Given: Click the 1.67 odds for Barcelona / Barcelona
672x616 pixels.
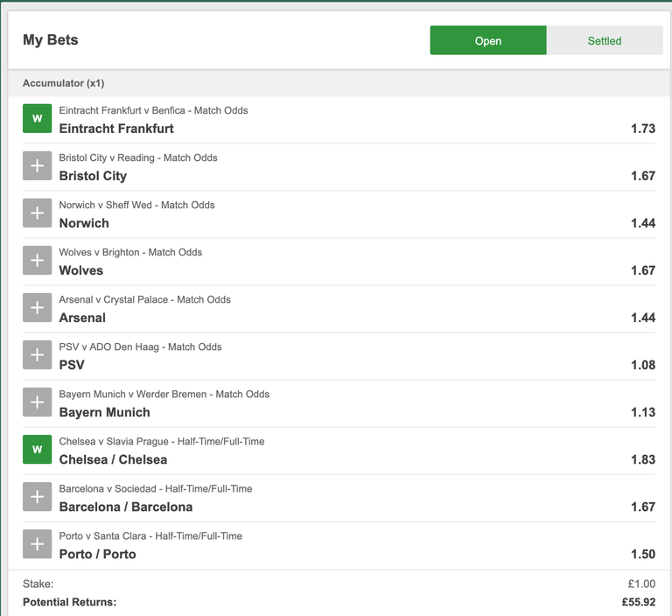Looking at the screenshot, I should pyautogui.click(x=643, y=507).
